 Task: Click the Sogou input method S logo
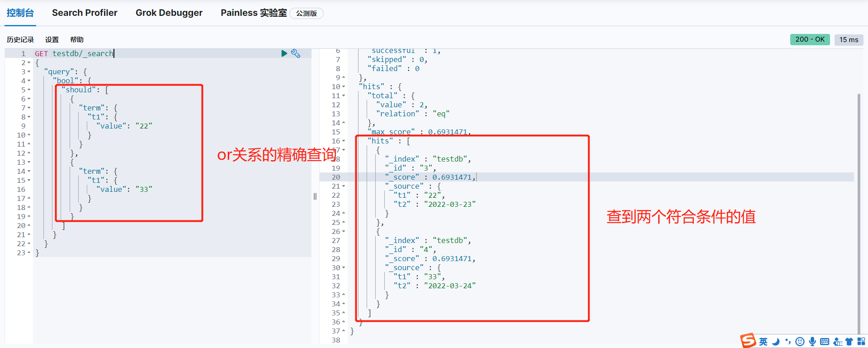click(748, 340)
